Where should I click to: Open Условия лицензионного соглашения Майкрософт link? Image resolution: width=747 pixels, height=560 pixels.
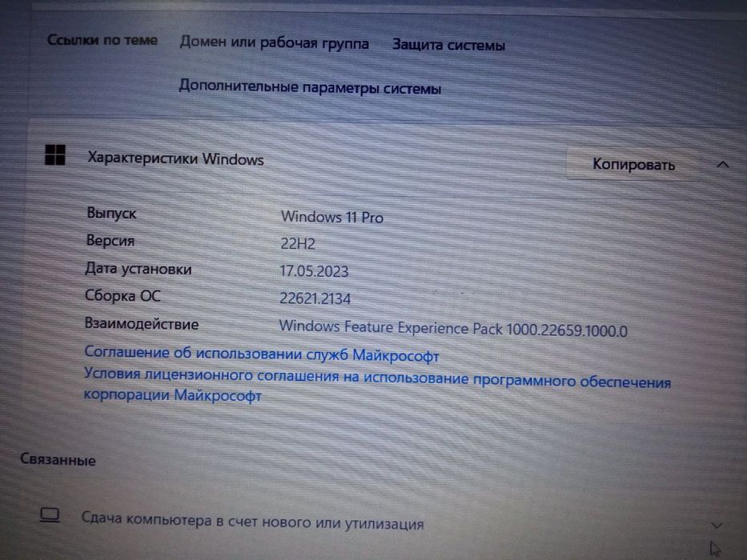click(377, 385)
